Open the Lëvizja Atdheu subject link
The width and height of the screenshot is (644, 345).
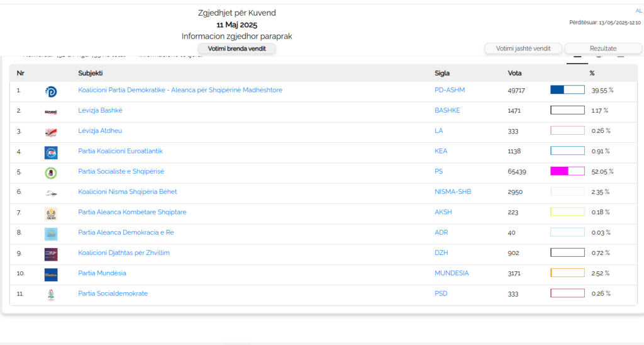(100, 131)
